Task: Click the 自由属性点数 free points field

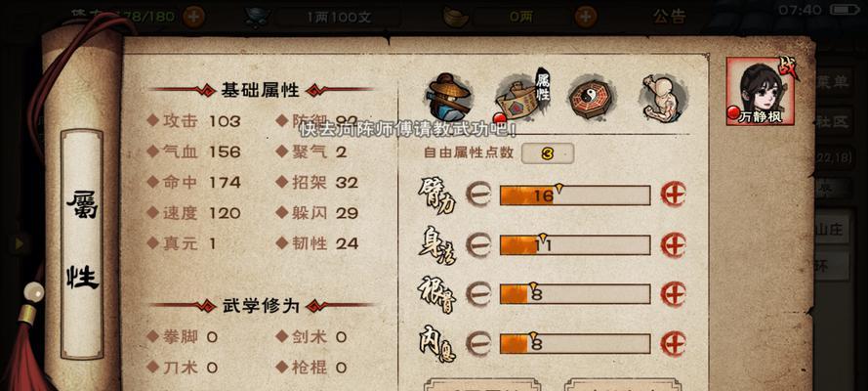Action: point(548,153)
